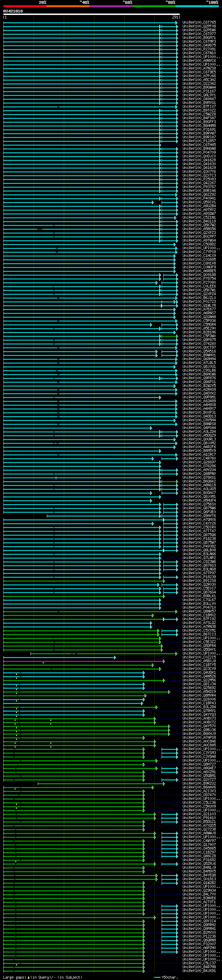The width and height of the screenshot is (222, 980).
Task: Click the cyan ~100% identity legend segment
Action: coord(197,6)
